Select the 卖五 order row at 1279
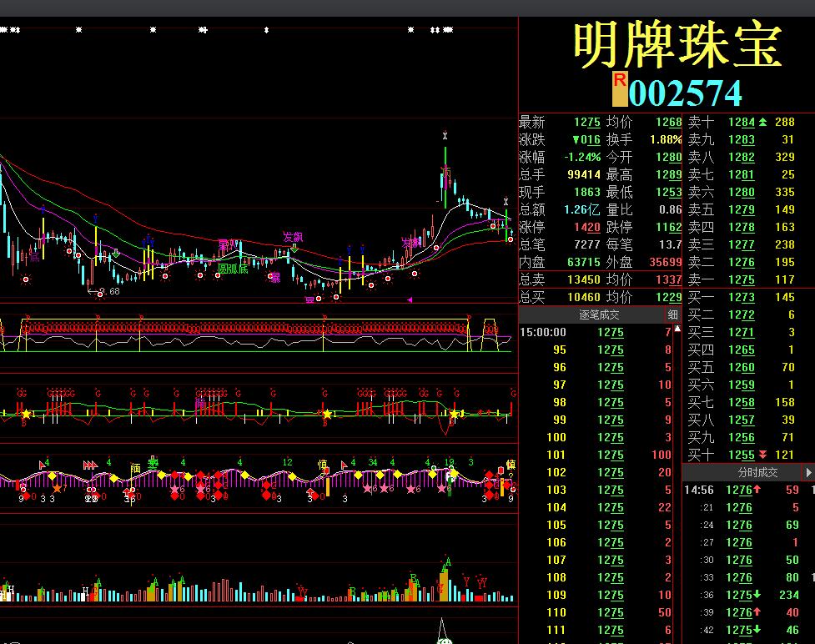The image size is (815, 644). click(748, 209)
